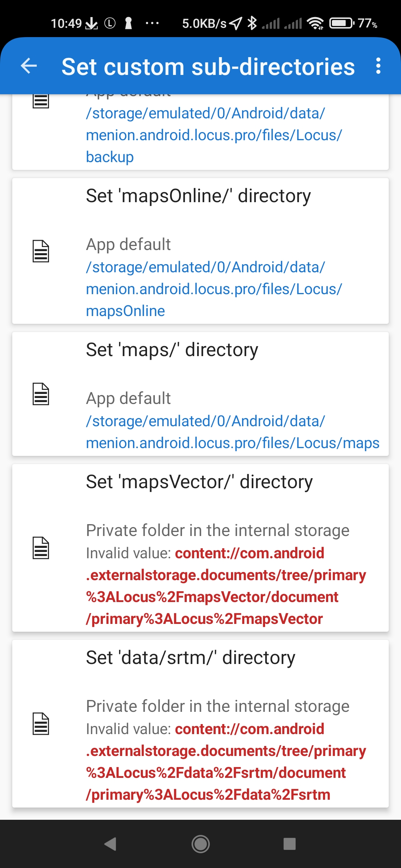The width and height of the screenshot is (401, 868).
Task: Tap document icon beside data/srtm directory
Action: [x=41, y=724]
